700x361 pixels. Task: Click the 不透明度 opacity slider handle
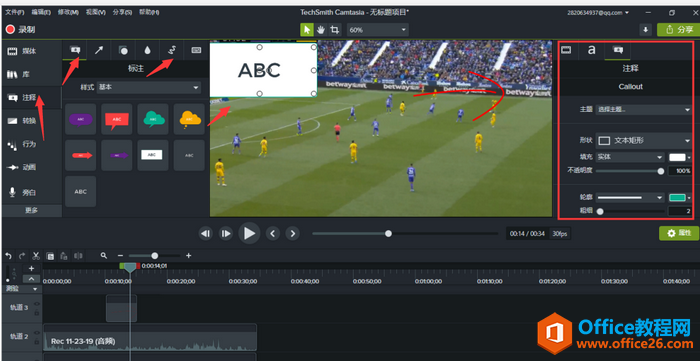coord(661,171)
